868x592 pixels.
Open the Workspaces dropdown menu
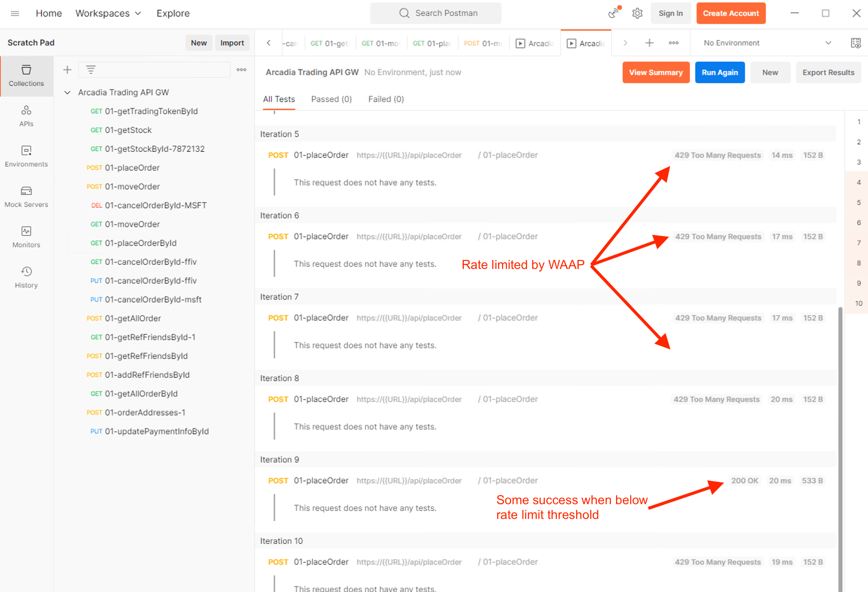(x=108, y=14)
